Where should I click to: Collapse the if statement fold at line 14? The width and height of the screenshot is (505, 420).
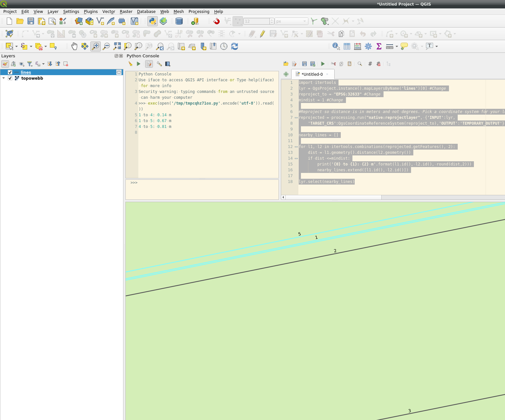tap(296, 158)
